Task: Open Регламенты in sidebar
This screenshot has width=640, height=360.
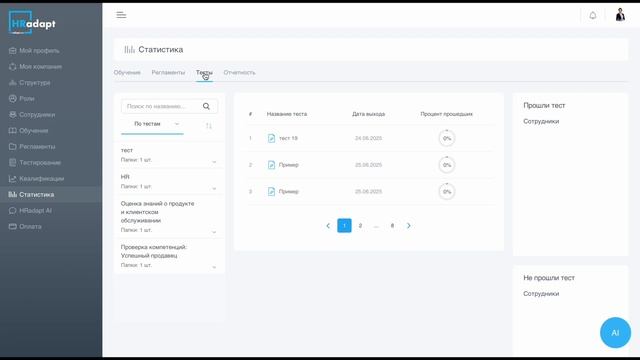Action: 32,147
